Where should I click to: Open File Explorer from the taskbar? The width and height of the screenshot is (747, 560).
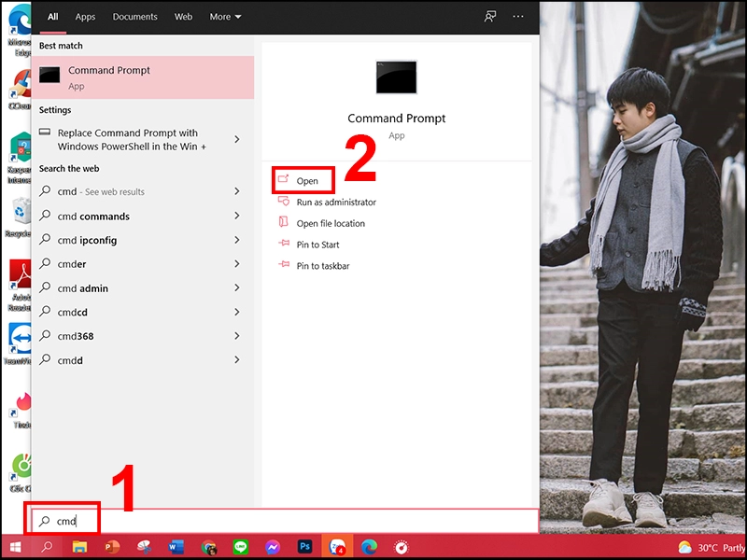[79, 546]
